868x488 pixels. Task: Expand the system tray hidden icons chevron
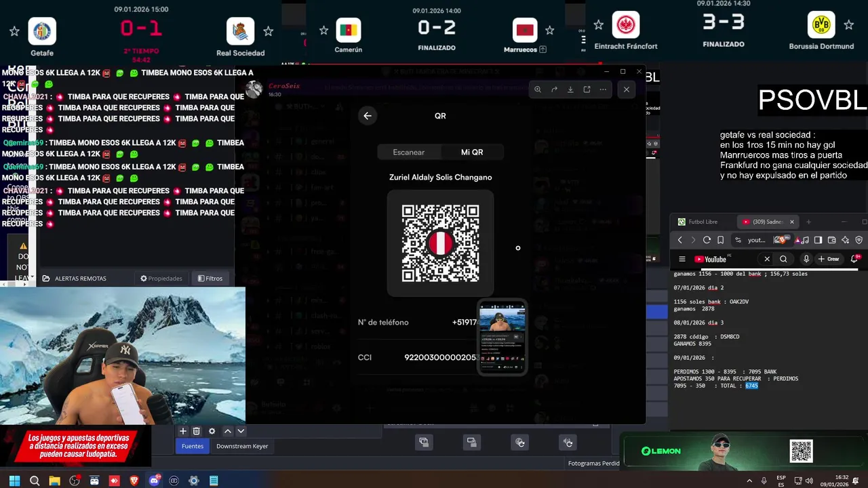click(749, 481)
